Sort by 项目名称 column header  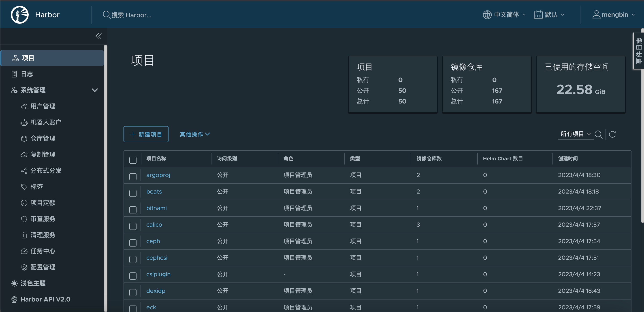point(156,158)
